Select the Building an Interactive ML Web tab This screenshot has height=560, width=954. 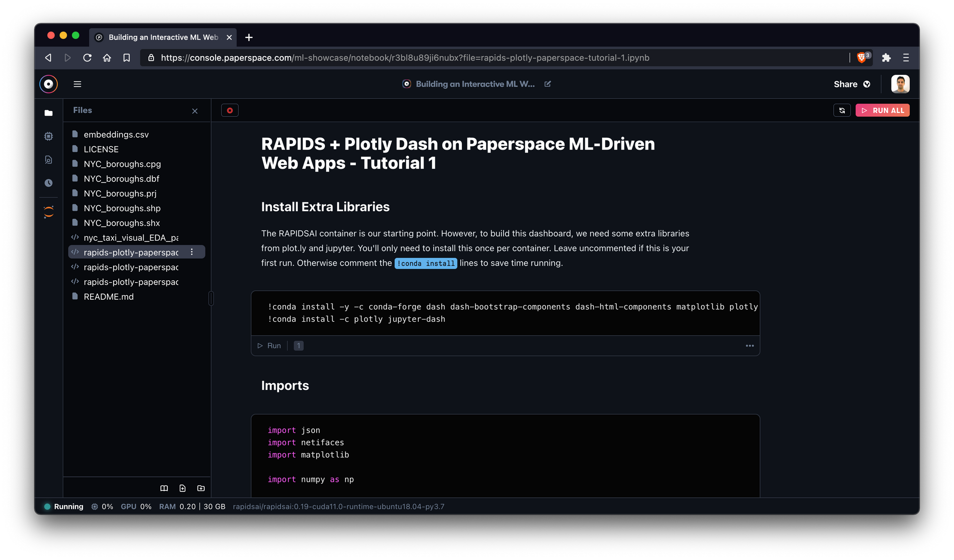[x=162, y=37]
